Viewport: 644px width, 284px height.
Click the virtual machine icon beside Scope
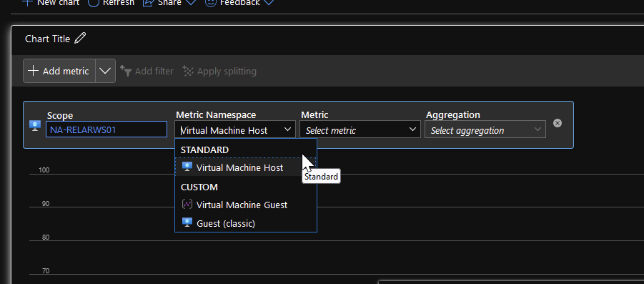click(35, 125)
